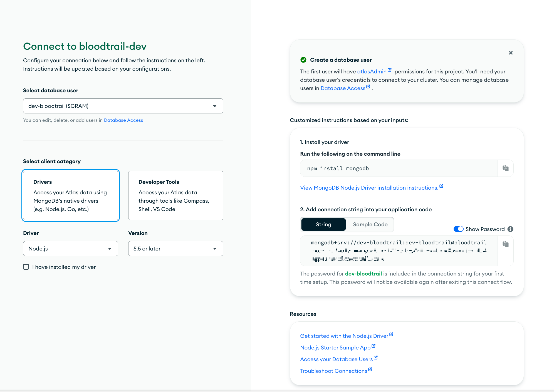This screenshot has height=392, width=554.
Task: Expand the Node.js driver dropdown
Action: [70, 249]
